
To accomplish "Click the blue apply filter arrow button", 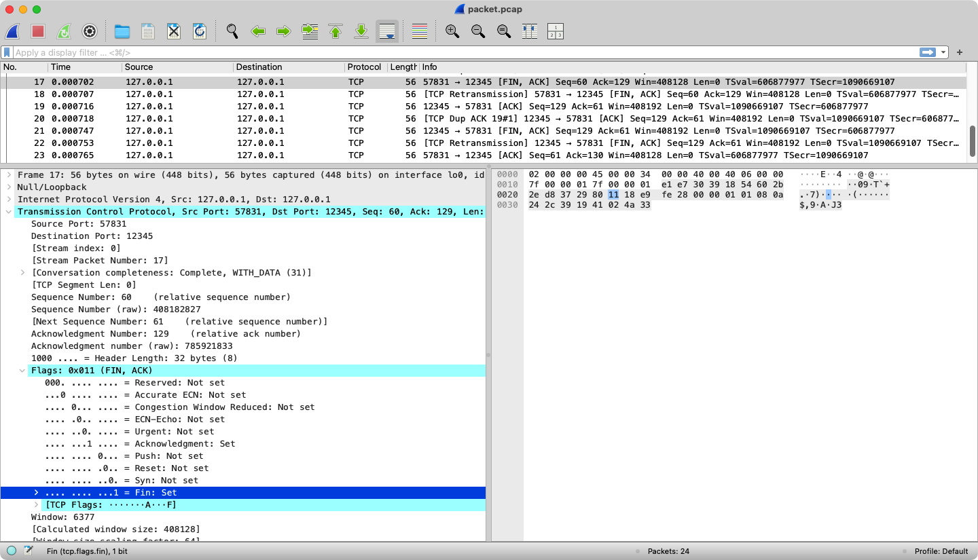I will tap(927, 52).
